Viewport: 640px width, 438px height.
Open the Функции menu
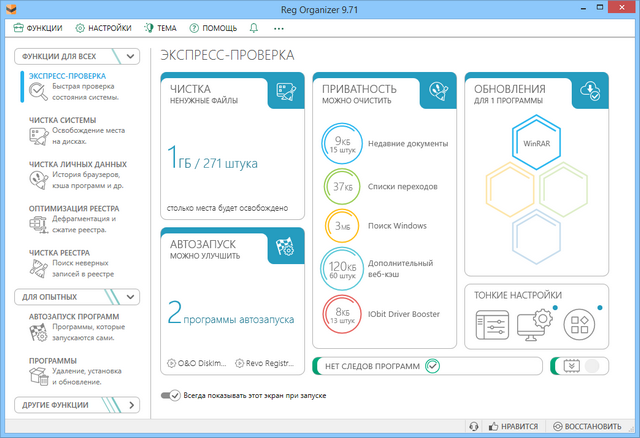click(x=39, y=29)
